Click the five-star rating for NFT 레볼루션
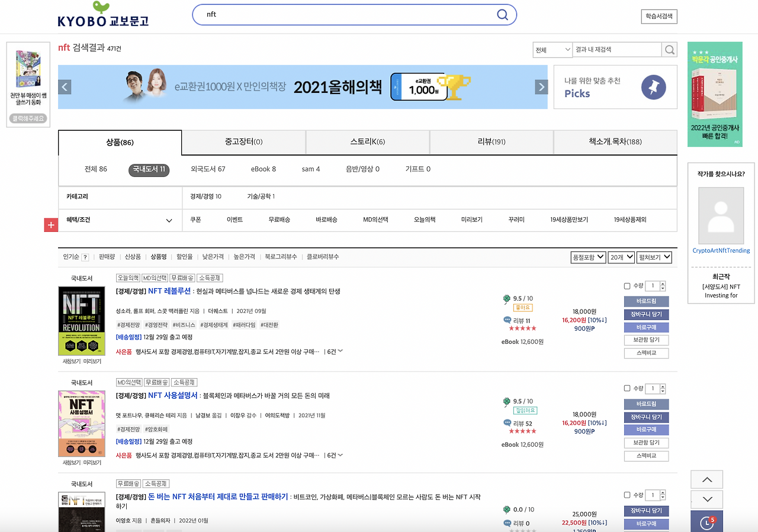This screenshot has width=758, height=532. click(x=522, y=328)
